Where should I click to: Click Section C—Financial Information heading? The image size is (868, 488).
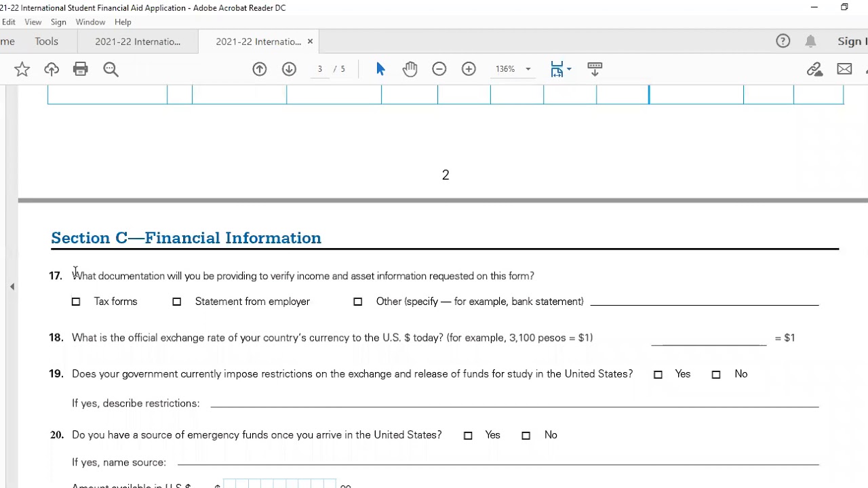[186, 238]
